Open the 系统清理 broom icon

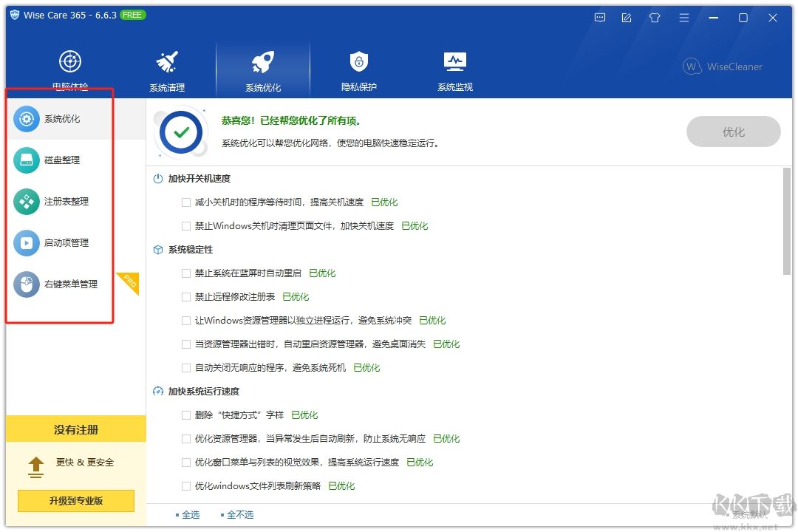[x=167, y=61]
